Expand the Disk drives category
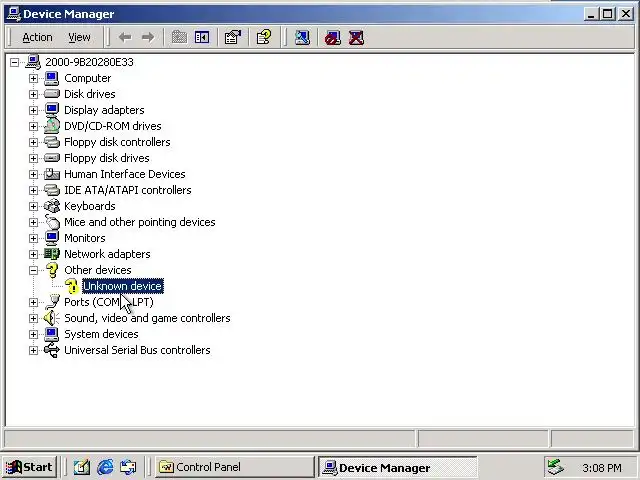This screenshot has height=480, width=640. [33, 94]
